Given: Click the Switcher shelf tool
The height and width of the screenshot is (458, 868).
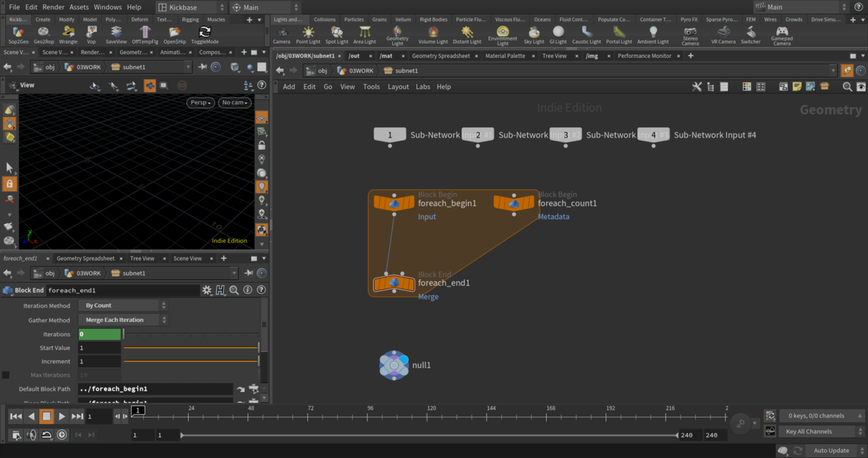Looking at the screenshot, I should pos(751,35).
